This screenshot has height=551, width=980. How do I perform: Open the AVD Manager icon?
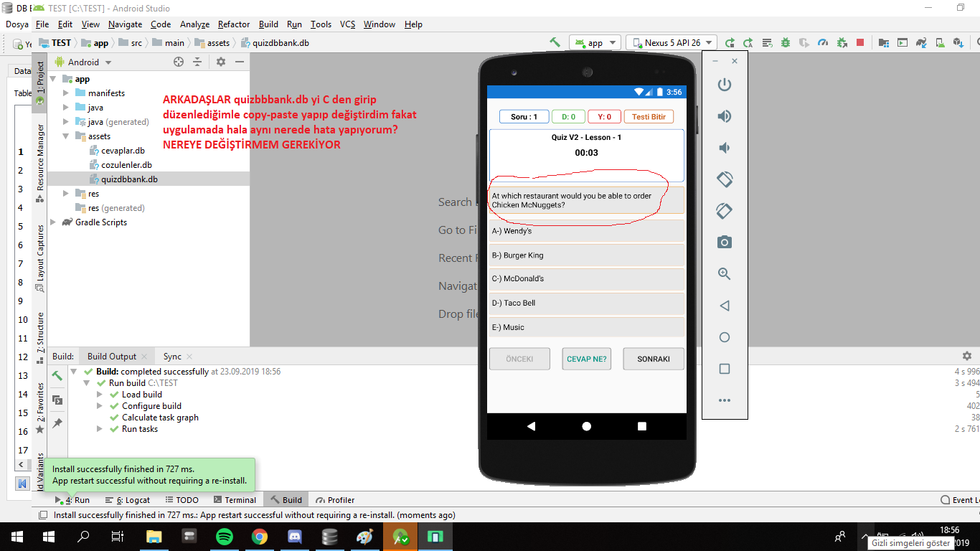click(939, 42)
